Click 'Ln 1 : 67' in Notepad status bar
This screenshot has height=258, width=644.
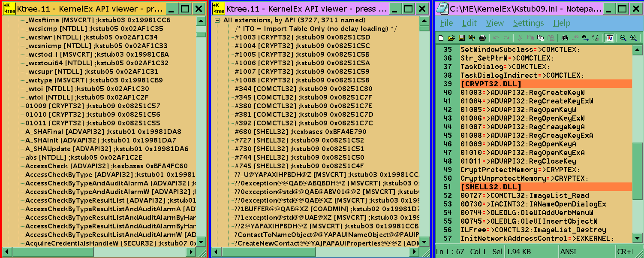click(450, 251)
